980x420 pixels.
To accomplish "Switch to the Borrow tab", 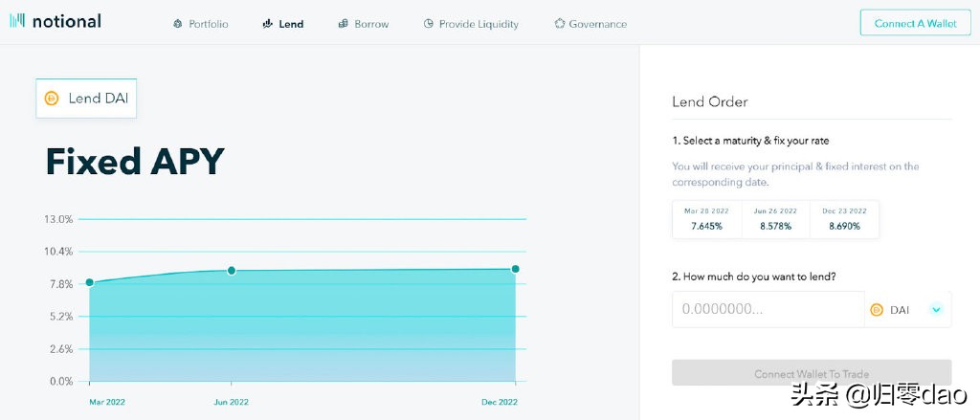I will click(363, 24).
